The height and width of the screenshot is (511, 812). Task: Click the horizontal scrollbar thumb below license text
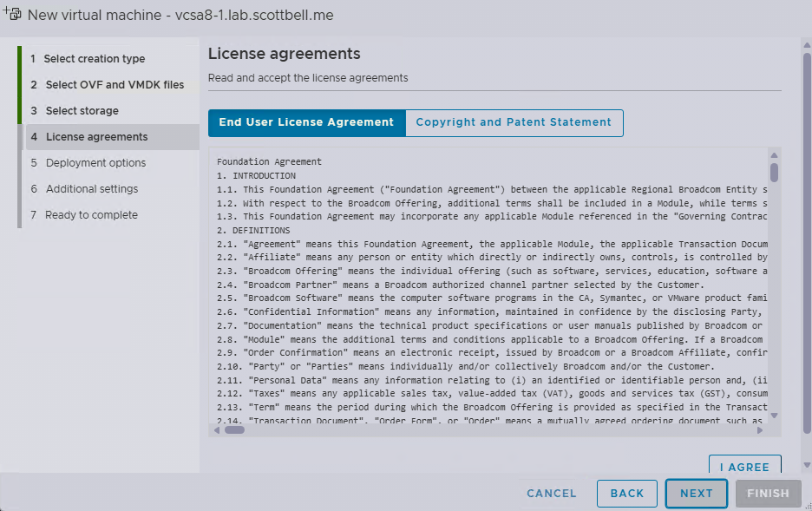[234, 429]
